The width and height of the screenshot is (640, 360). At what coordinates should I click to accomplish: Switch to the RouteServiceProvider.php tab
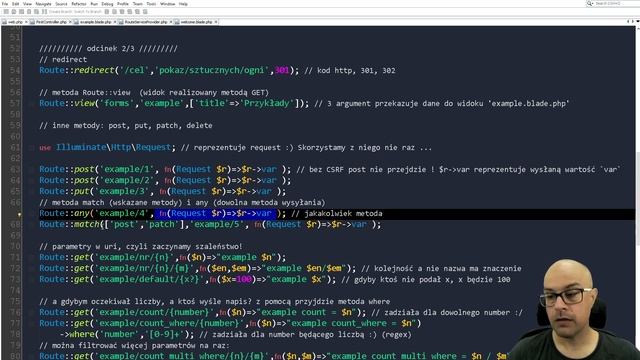(x=146, y=22)
